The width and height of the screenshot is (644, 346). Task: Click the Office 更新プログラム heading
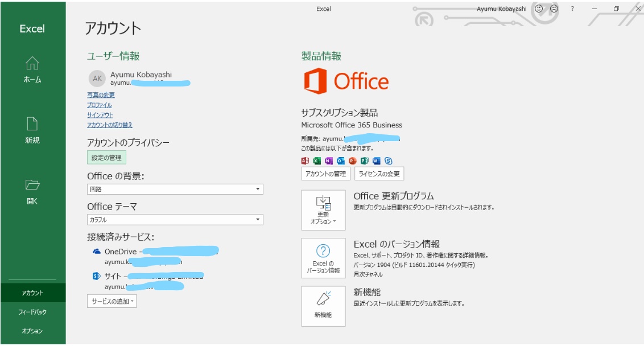click(394, 196)
